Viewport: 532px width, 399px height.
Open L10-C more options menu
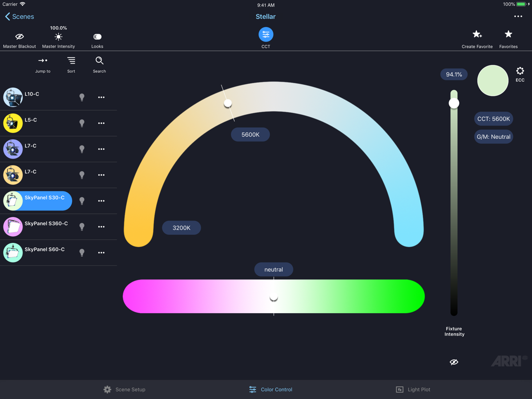point(101,97)
